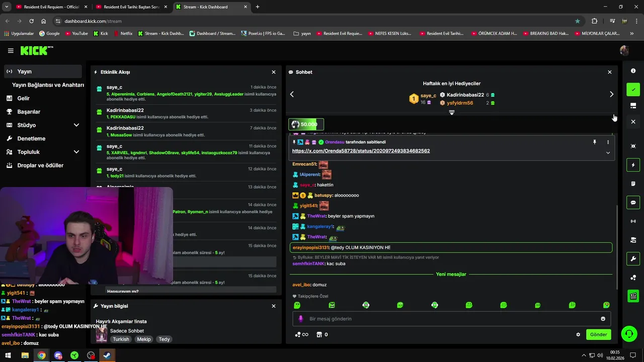Close the Sohbet chat panel
The width and height of the screenshot is (644, 362).
[x=610, y=72]
